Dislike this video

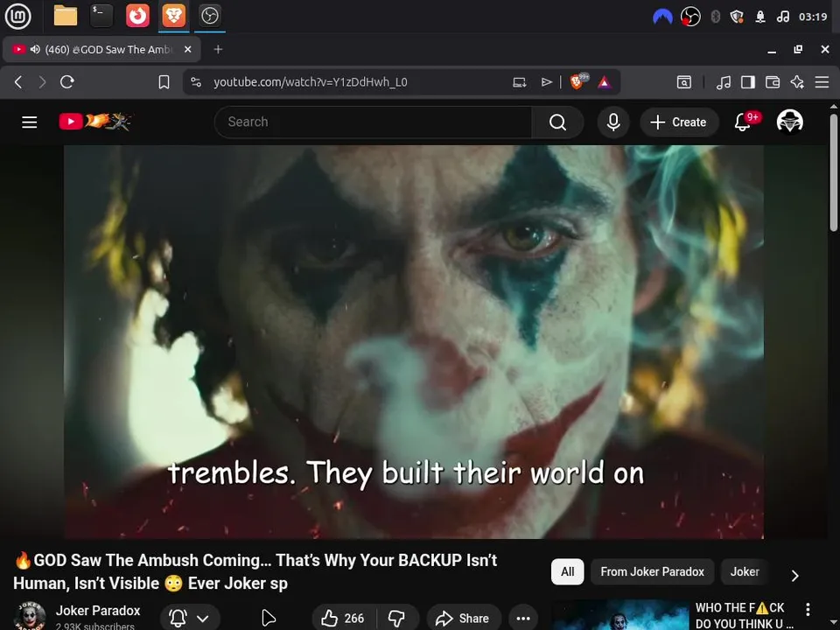pos(397,619)
